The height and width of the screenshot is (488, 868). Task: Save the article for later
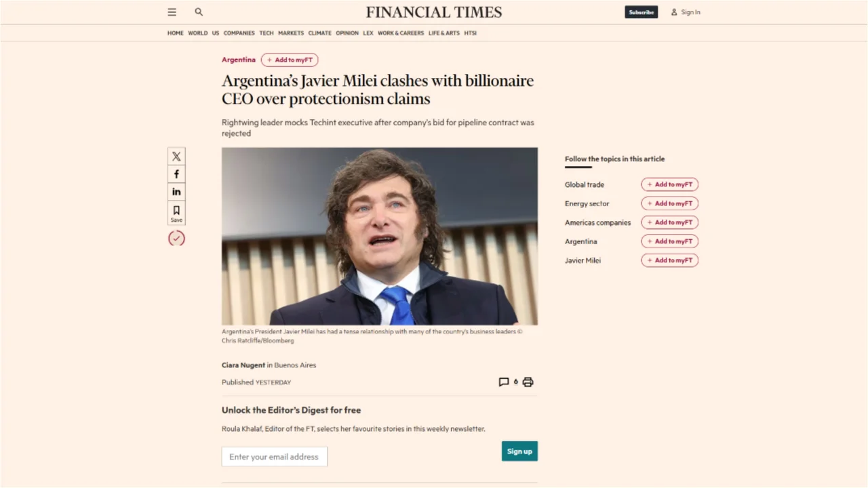pos(176,213)
